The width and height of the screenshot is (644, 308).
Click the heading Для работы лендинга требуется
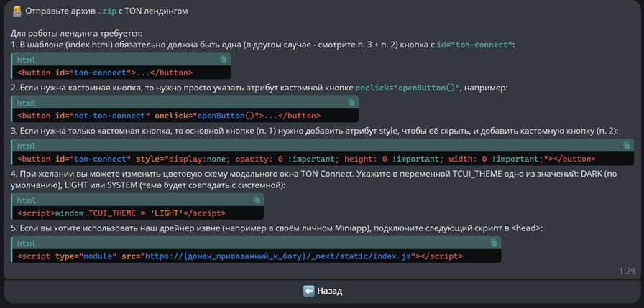click(76, 33)
